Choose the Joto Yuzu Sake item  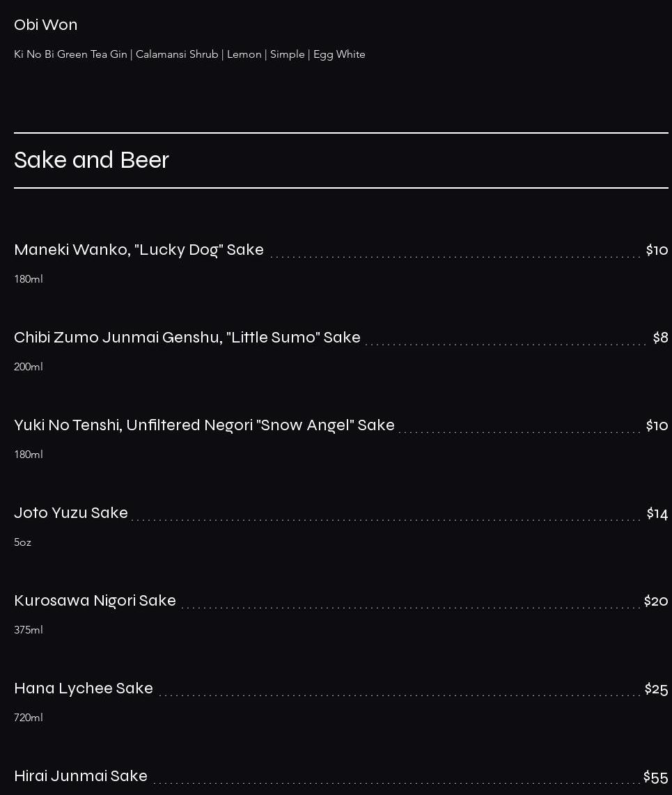[x=71, y=513]
